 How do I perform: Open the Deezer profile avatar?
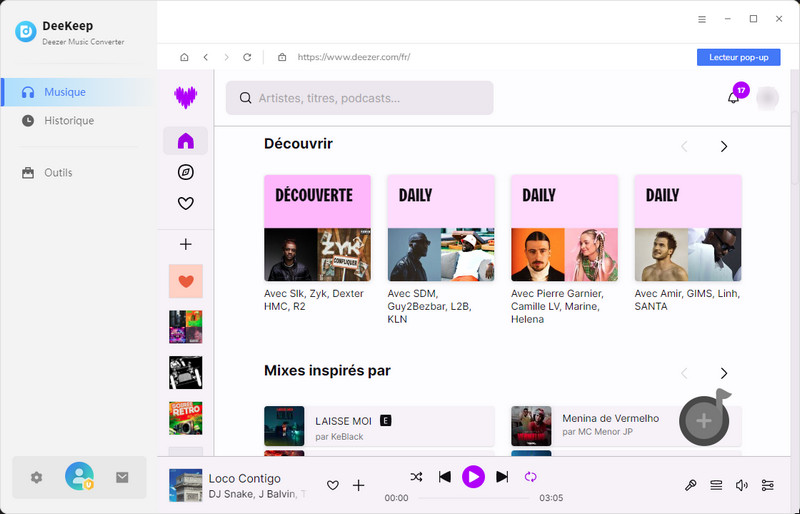coord(767,98)
